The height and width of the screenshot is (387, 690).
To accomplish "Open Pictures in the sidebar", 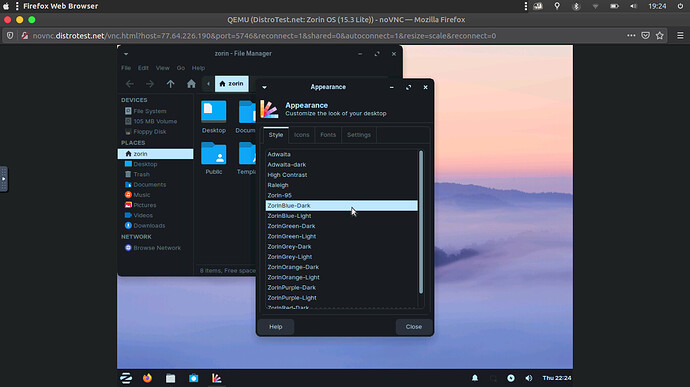I will coord(155,205).
